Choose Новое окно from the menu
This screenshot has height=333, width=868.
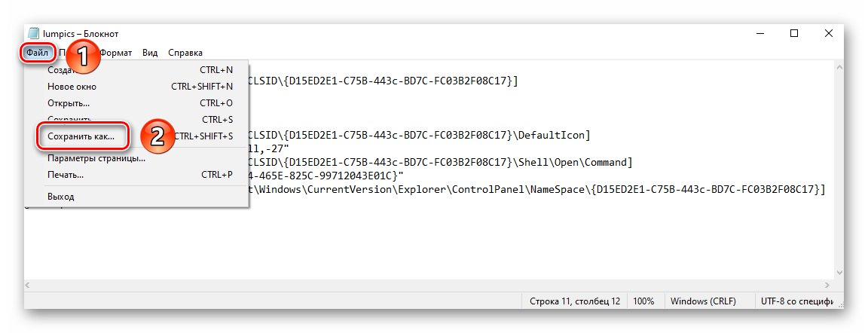(72, 86)
